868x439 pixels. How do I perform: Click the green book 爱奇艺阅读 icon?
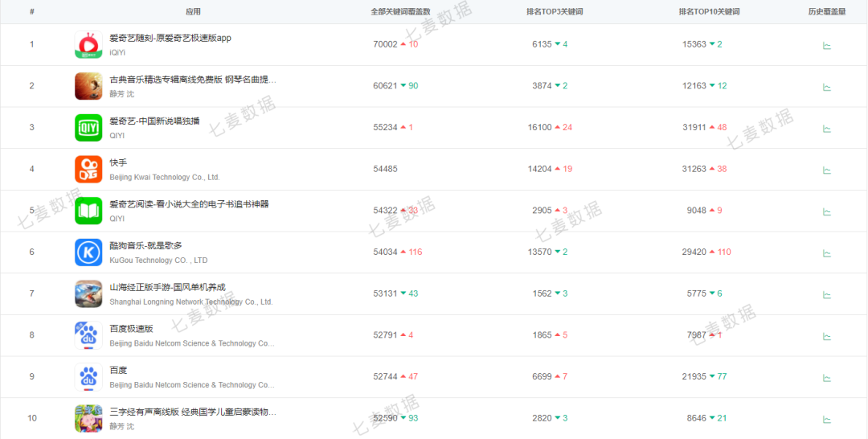coord(88,211)
